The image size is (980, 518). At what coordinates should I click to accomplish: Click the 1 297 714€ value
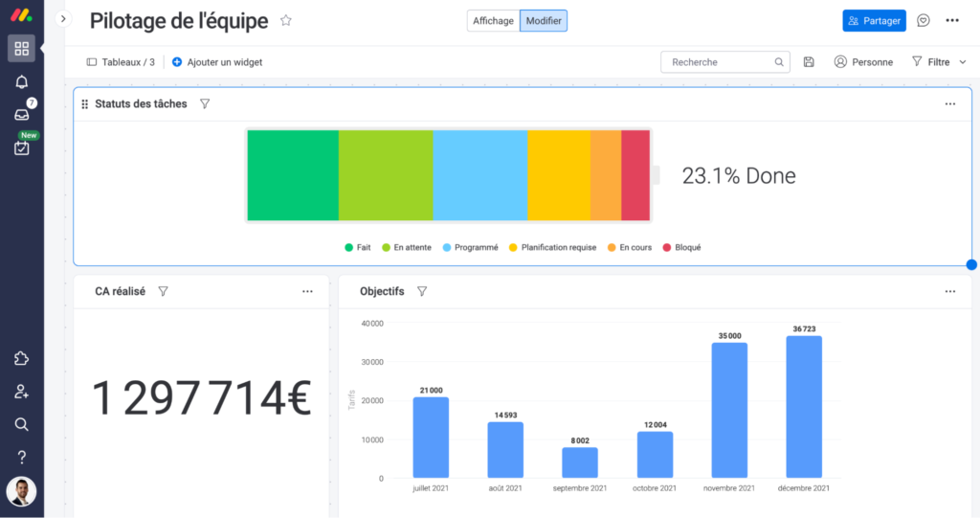[201, 398]
